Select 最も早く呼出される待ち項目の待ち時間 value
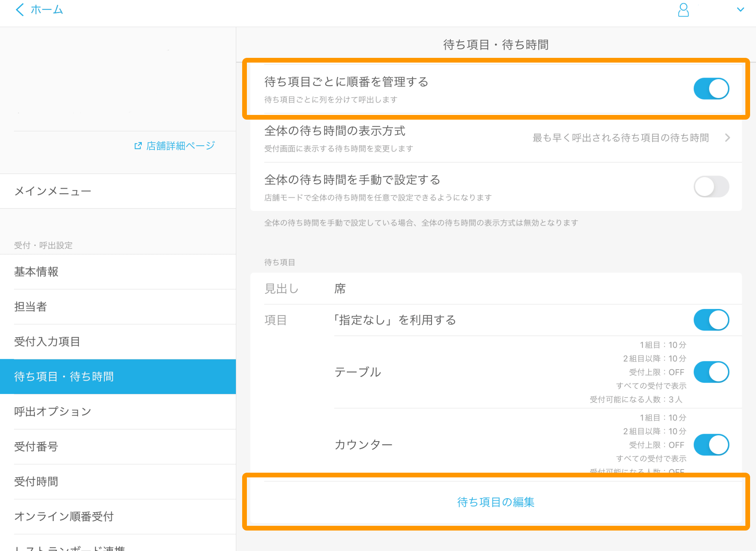 [x=621, y=138]
